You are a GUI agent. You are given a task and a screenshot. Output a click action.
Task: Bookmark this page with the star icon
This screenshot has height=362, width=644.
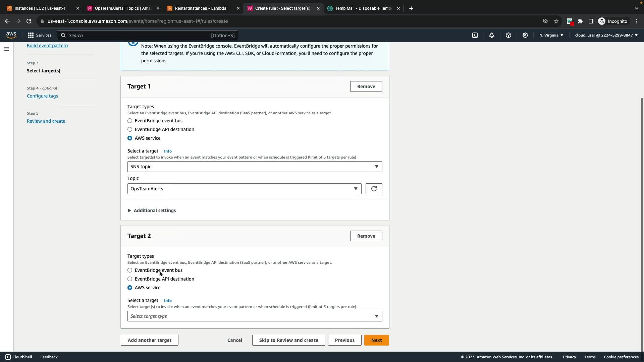556,21
